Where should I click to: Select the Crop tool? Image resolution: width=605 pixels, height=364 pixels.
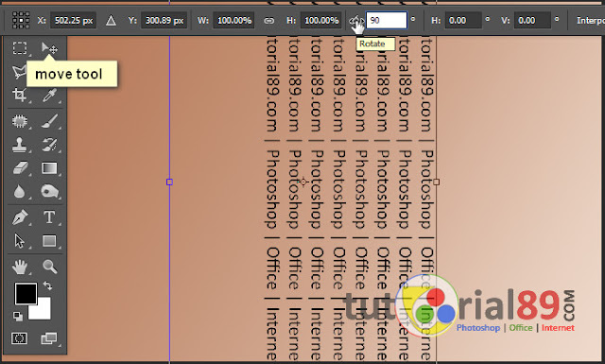coord(19,95)
